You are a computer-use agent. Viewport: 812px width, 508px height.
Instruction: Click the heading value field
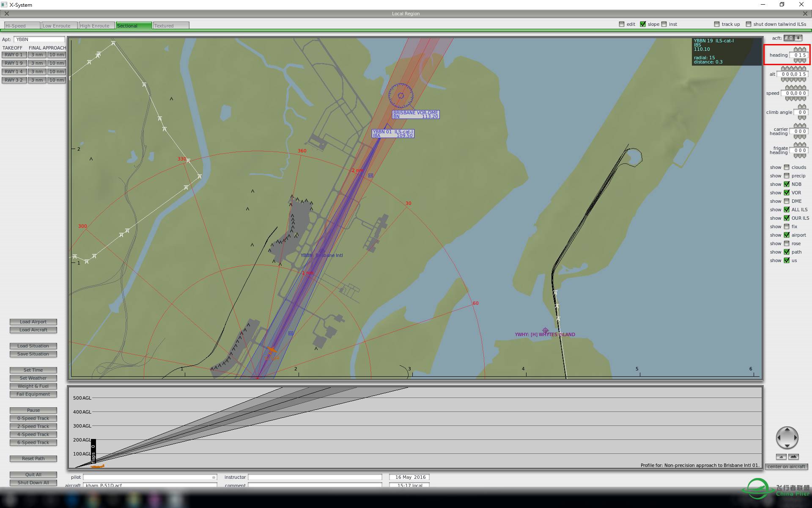(799, 55)
